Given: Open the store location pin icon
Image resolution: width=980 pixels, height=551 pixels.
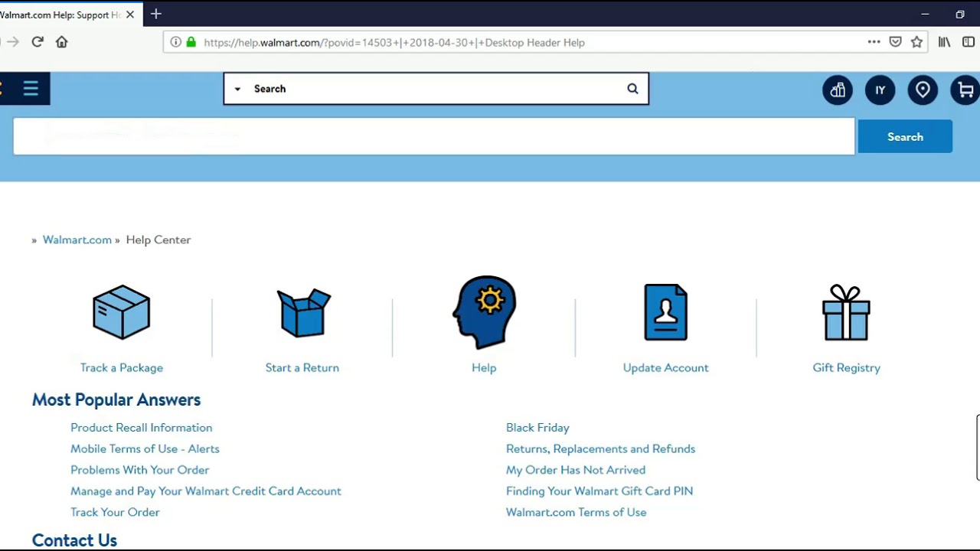Looking at the screenshot, I should [923, 90].
